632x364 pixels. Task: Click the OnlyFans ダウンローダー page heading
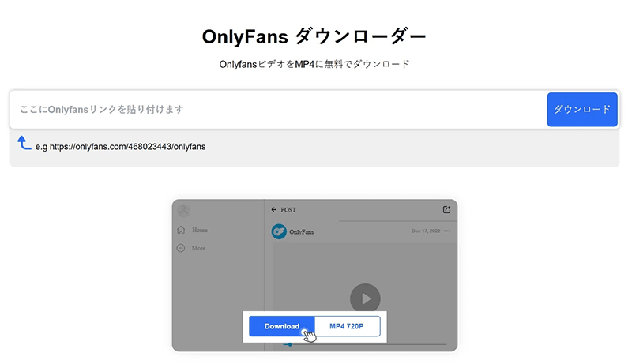pyautogui.click(x=314, y=37)
